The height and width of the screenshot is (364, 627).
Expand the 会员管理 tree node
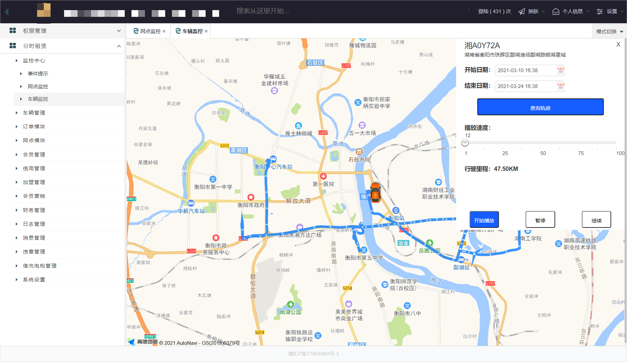point(16,155)
